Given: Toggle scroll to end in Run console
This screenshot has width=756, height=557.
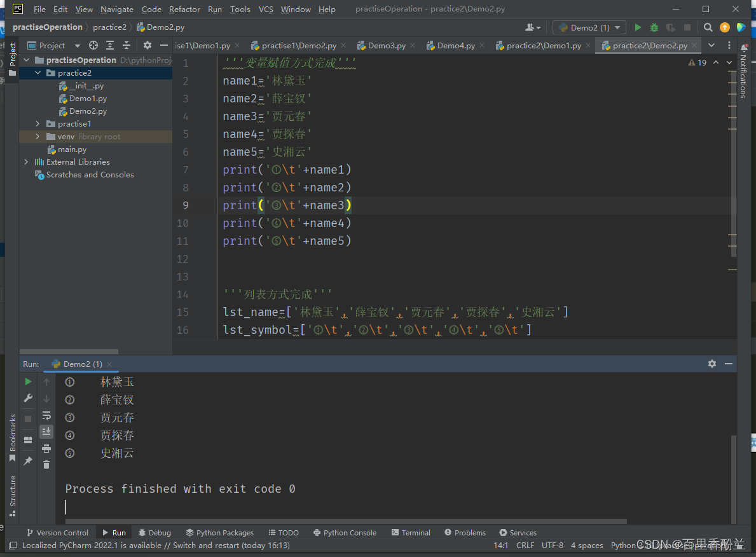Looking at the screenshot, I should (46, 431).
